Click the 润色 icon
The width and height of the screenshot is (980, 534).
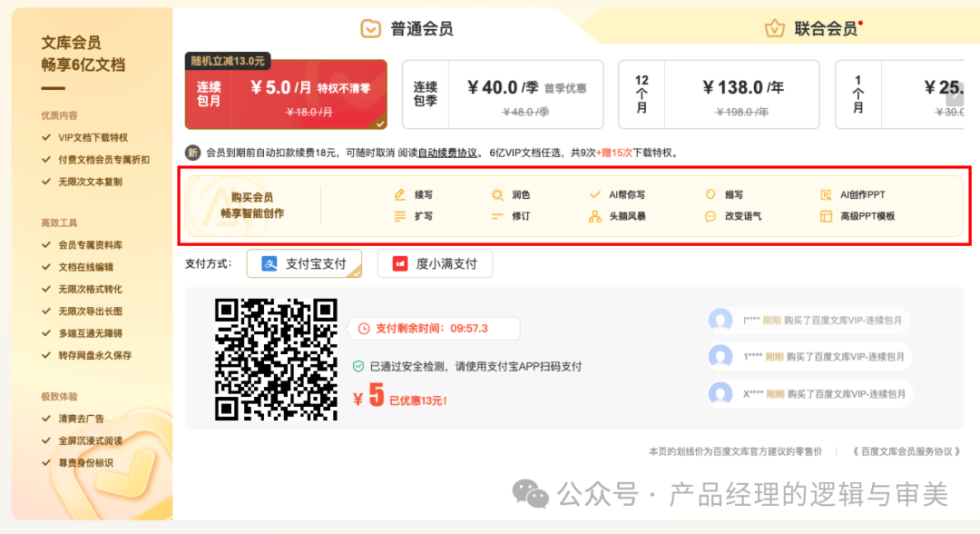pos(497,194)
